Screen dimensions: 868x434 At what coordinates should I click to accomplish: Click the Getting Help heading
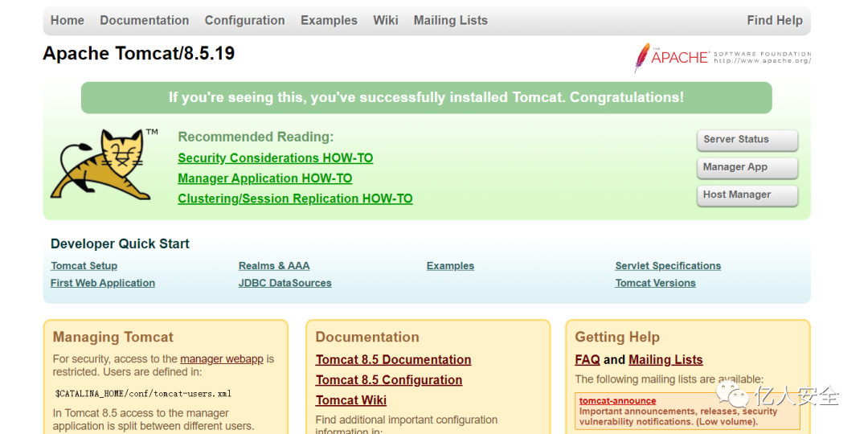(x=616, y=337)
